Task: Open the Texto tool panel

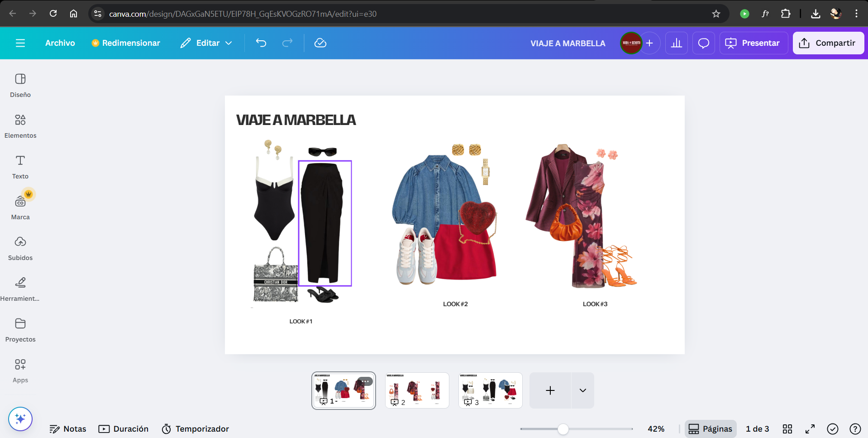Action: tap(20, 166)
